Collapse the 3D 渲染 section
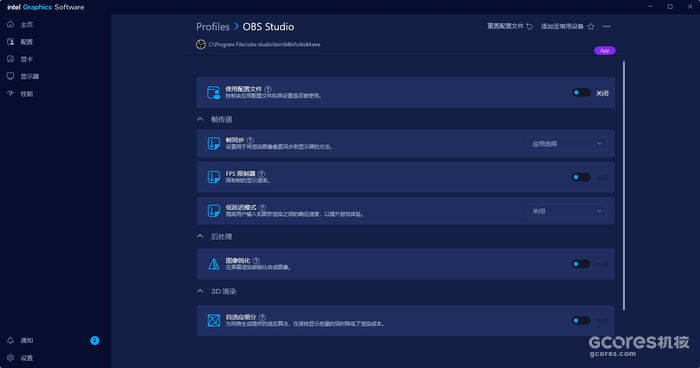Screen dimensions: 700x368 [x=200, y=291]
